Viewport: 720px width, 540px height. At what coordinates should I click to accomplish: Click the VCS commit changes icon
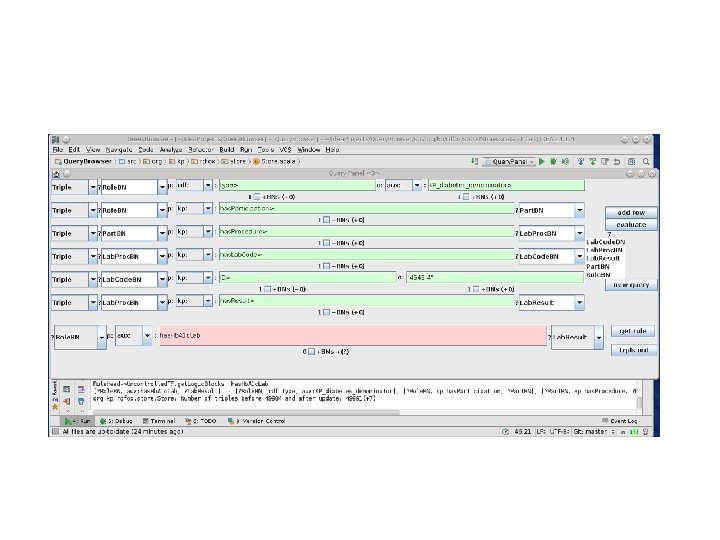(x=593, y=162)
